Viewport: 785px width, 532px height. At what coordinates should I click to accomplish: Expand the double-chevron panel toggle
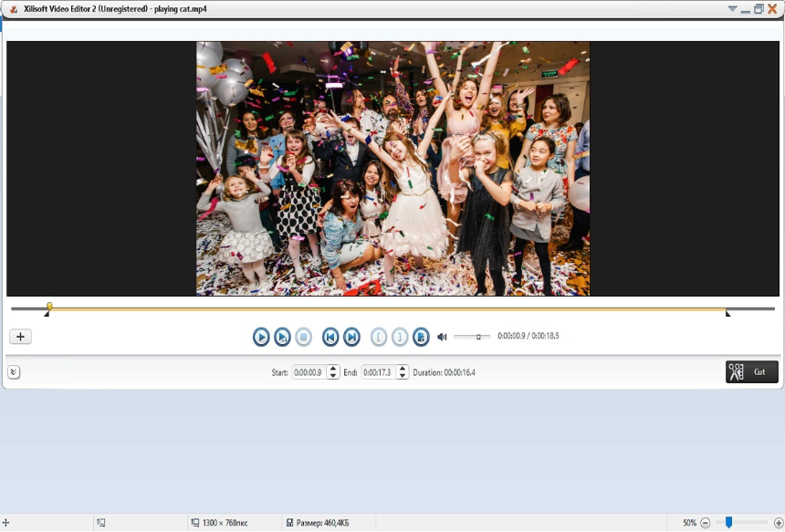pyautogui.click(x=14, y=372)
